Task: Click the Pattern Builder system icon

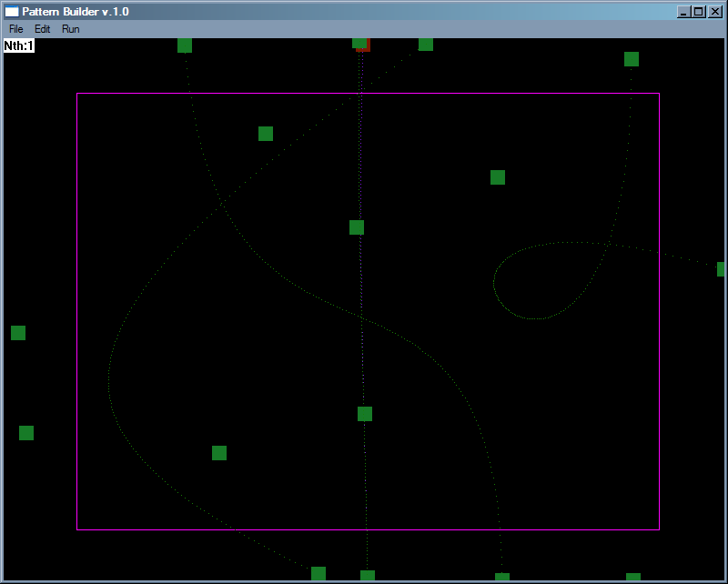Action: pyautogui.click(x=11, y=11)
